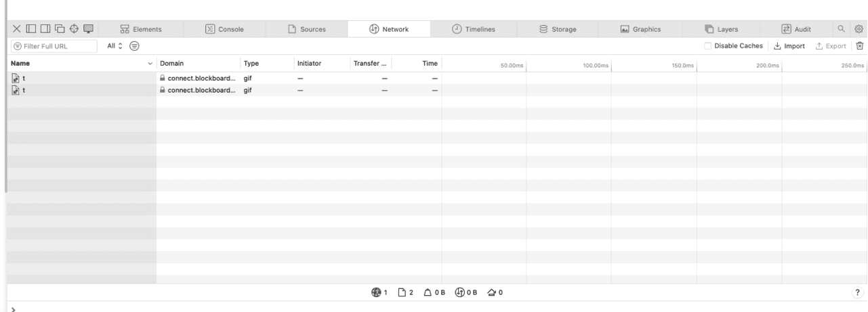The height and width of the screenshot is (312, 868).
Task: Start element selection crosshair tool
Action: point(73,29)
